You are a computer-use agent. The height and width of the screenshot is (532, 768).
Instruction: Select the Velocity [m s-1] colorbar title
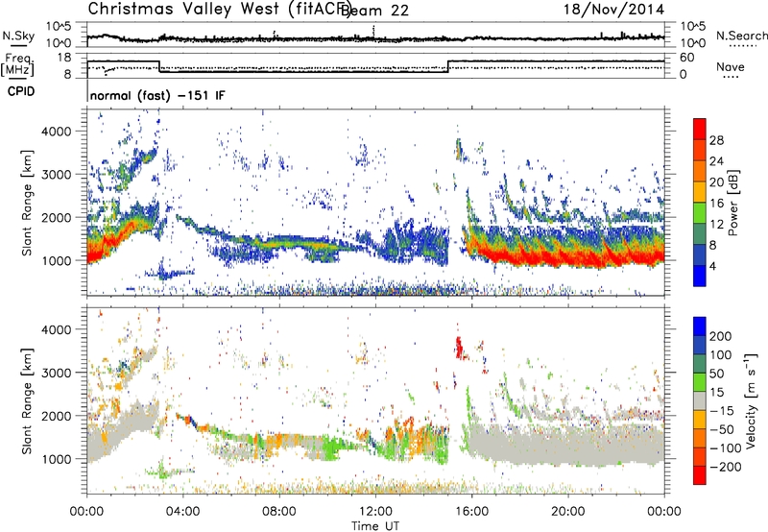(x=751, y=401)
